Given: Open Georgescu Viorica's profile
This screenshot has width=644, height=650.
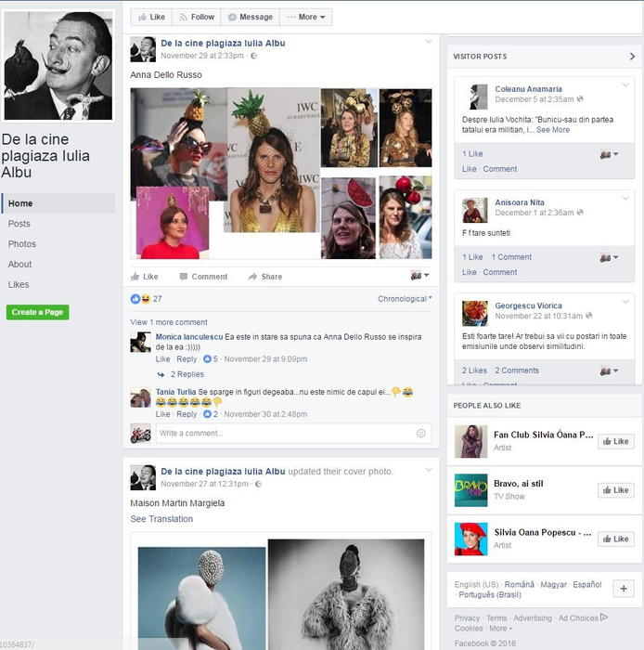Looking at the screenshot, I should (528, 305).
